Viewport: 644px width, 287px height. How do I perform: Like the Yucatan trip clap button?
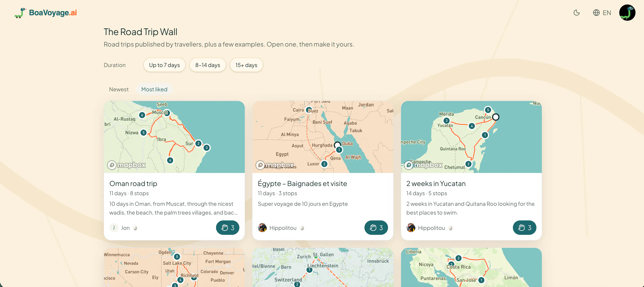[524, 228]
